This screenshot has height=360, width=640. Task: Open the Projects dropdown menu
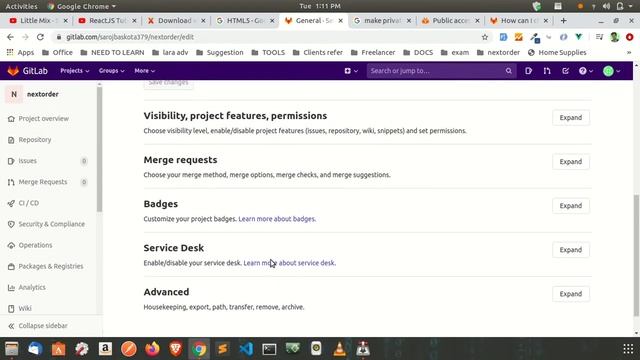click(75, 71)
